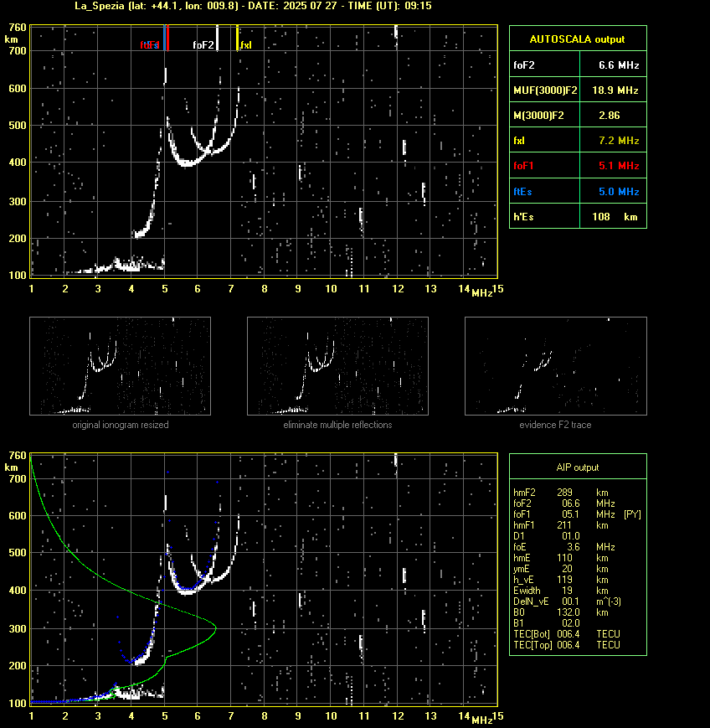
Task: Open the eliminate multiple reflections thumbnail
Action: (337, 366)
